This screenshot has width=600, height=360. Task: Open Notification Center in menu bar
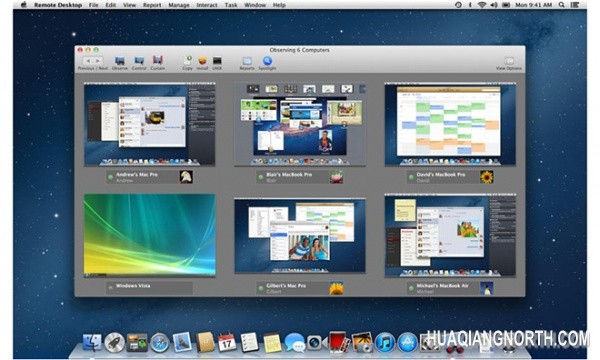[575, 5]
